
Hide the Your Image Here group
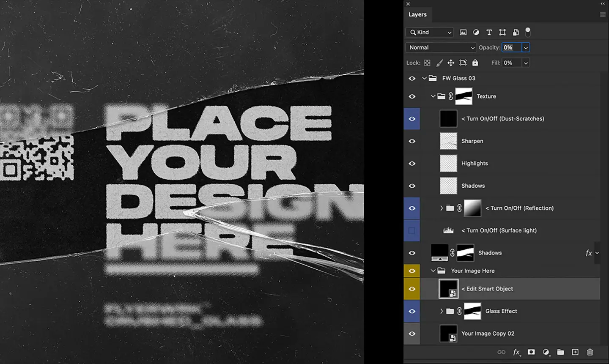coord(412,271)
